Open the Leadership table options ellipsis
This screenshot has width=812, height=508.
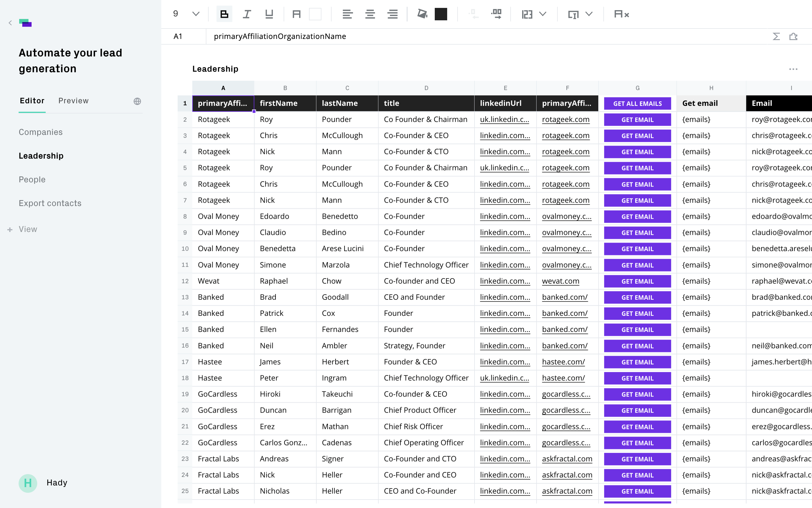tap(793, 69)
